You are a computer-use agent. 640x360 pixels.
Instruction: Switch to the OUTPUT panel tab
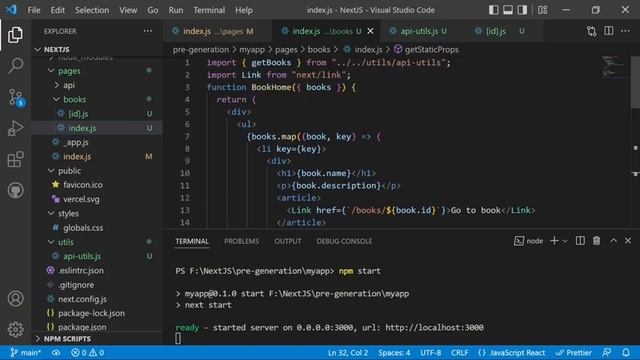[x=288, y=241]
